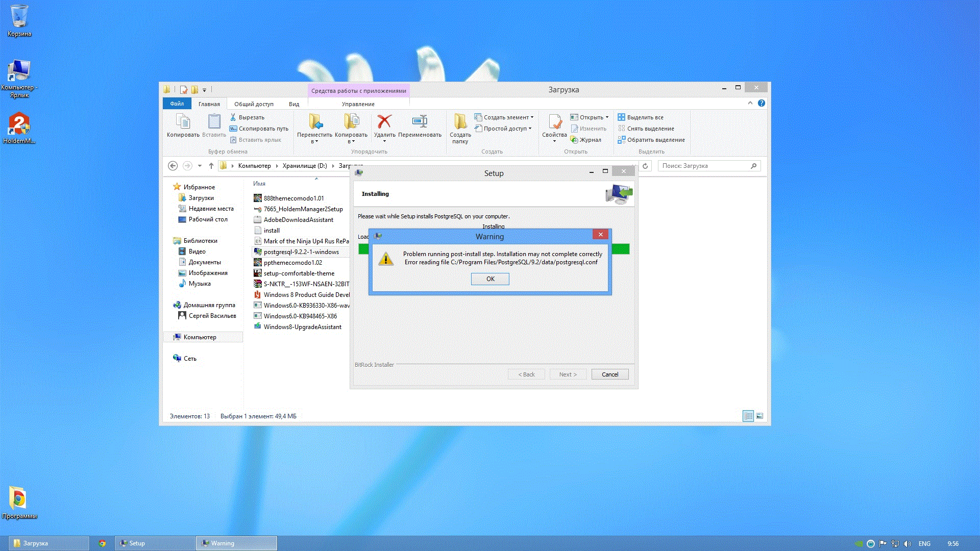Image resolution: width=980 pixels, height=551 pixels.
Task: Select file postgresql-9.2.2-1-windows
Action: click(x=301, y=252)
